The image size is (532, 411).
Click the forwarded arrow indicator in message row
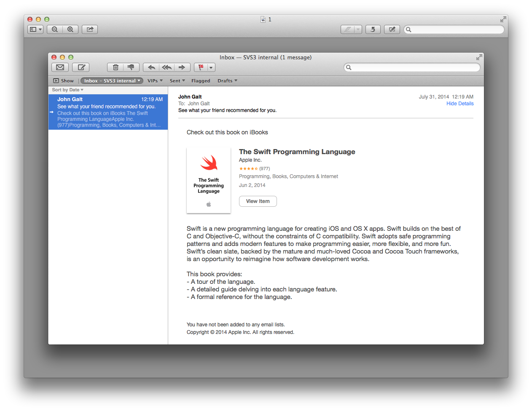click(51, 112)
